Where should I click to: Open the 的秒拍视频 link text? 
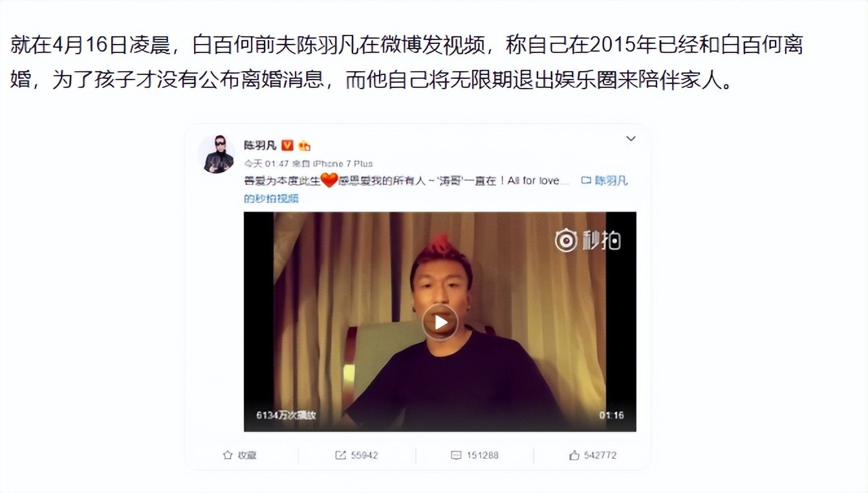coord(271,198)
